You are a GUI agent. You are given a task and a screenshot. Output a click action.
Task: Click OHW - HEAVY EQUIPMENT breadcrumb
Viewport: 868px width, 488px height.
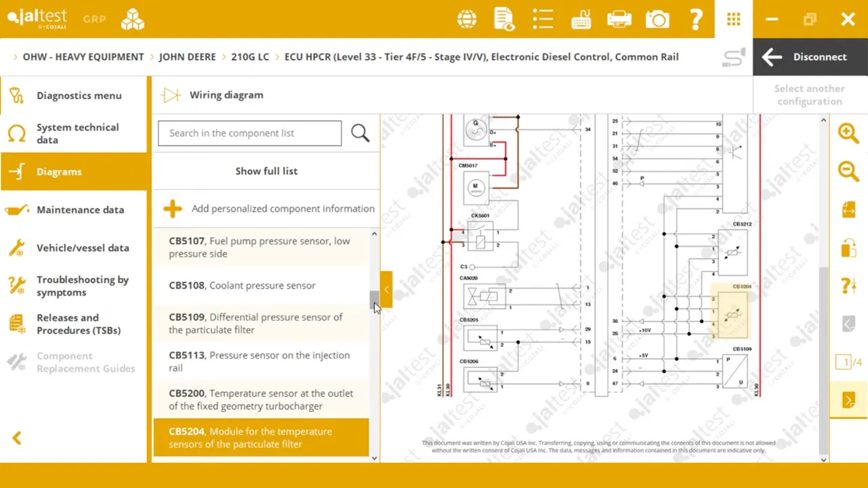(x=83, y=57)
